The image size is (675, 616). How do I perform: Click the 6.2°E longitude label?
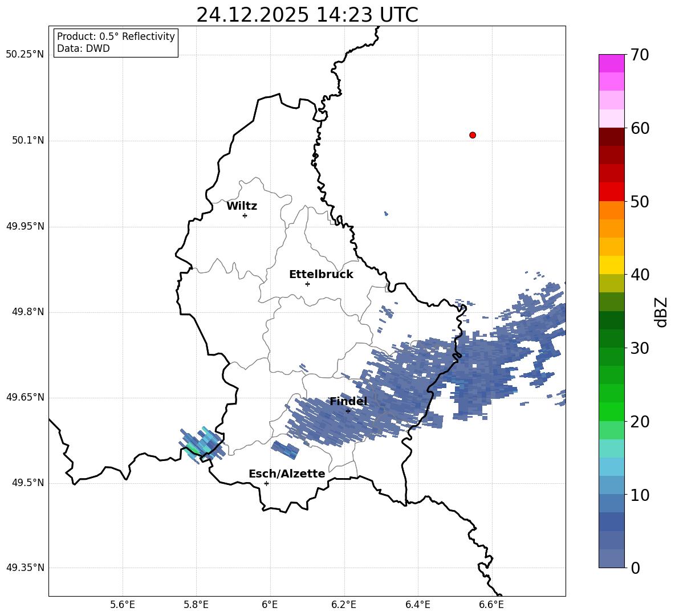coord(344,605)
